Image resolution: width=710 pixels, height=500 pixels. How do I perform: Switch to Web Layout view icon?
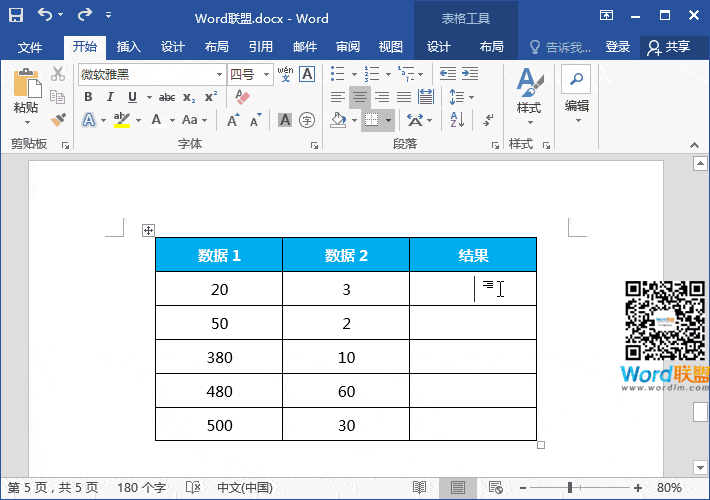pyautogui.click(x=496, y=487)
